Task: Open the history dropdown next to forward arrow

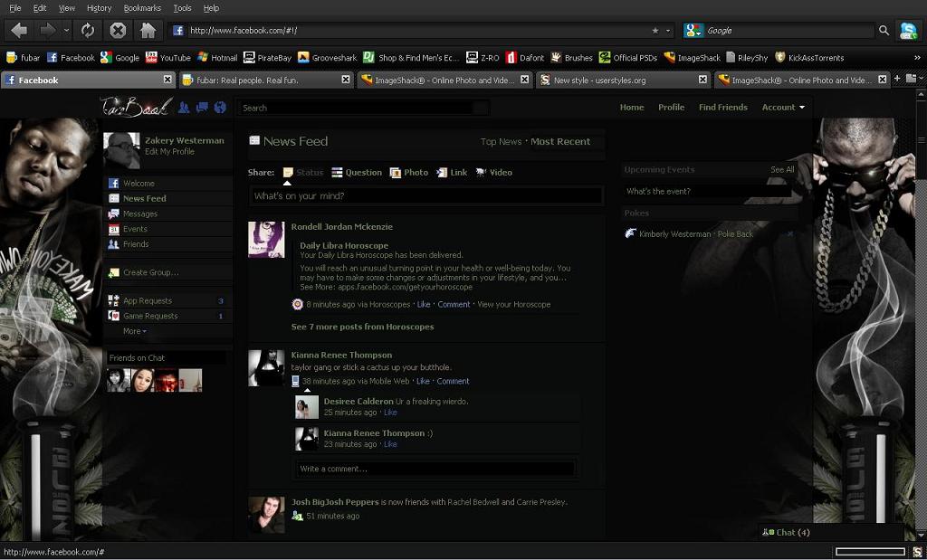Action: click(66, 30)
